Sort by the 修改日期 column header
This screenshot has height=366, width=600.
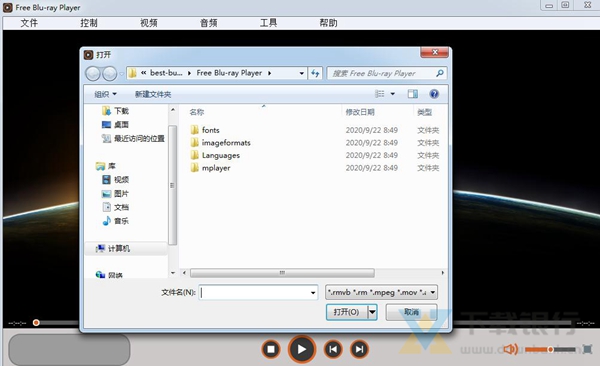pyautogui.click(x=360, y=112)
